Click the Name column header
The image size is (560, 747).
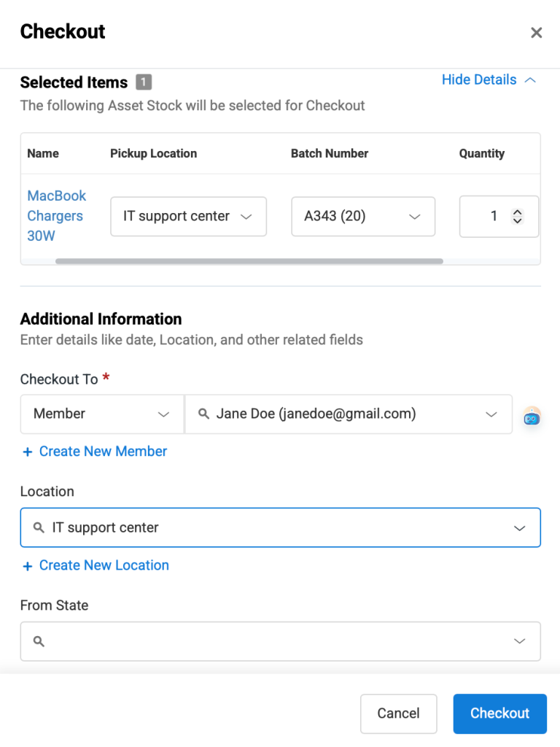click(x=43, y=153)
